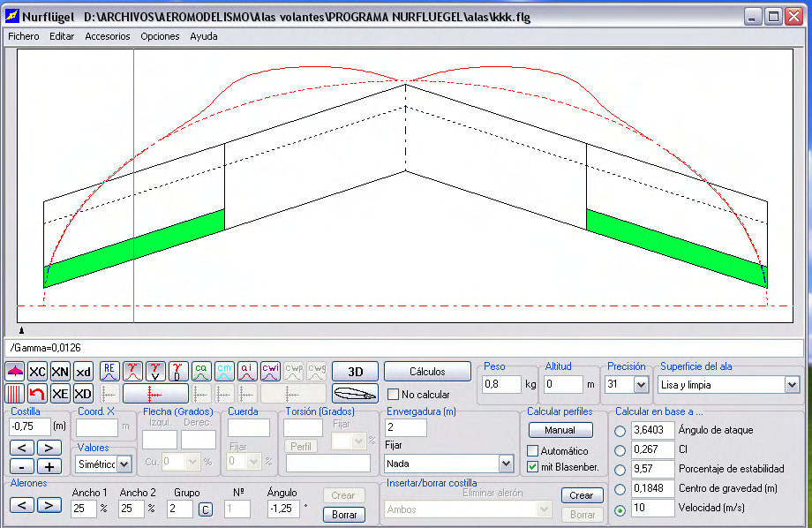Click the Peso weight input field
Viewport: 812px width, 528px height.
pos(501,385)
